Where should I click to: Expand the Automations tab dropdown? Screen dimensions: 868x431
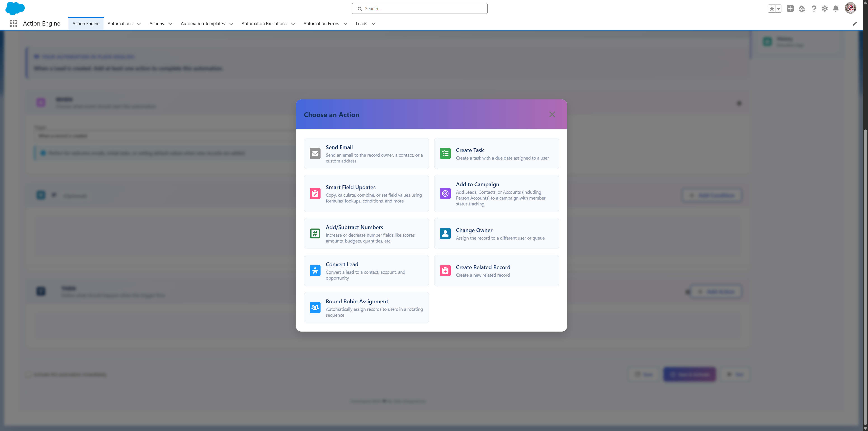pos(139,24)
